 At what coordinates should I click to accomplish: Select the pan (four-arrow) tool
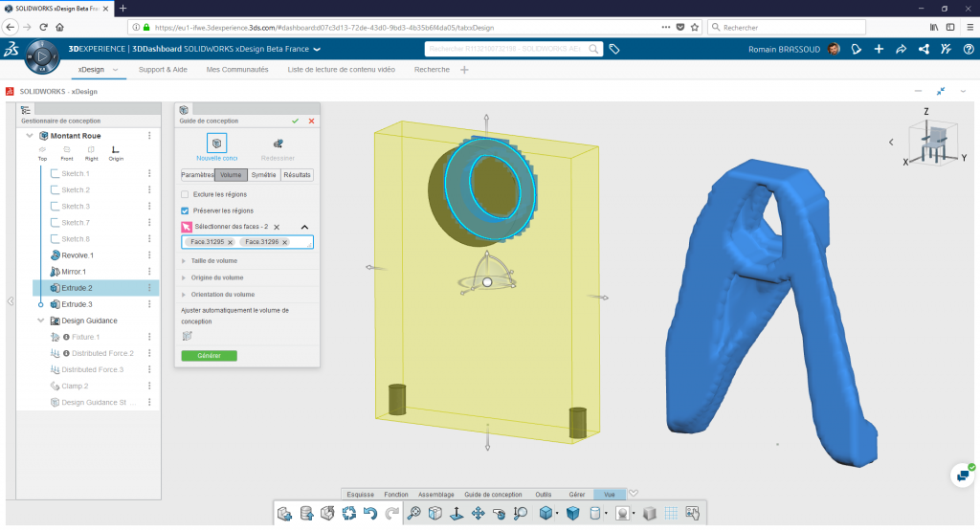pos(479,514)
